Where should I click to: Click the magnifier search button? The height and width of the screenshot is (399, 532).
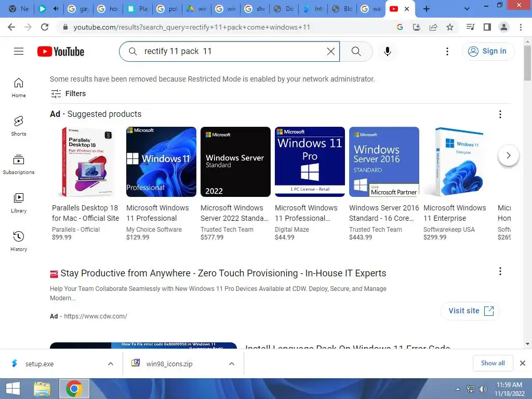coord(356,51)
